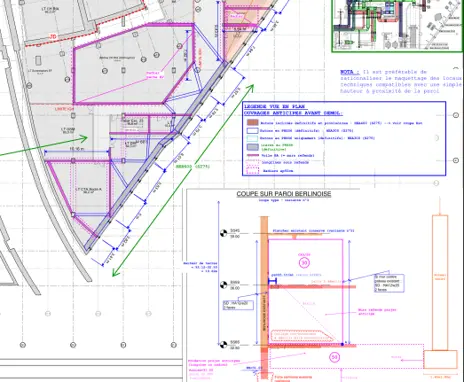Click the S095 level datum symbol
This screenshot has width=464, height=382.
223,345
